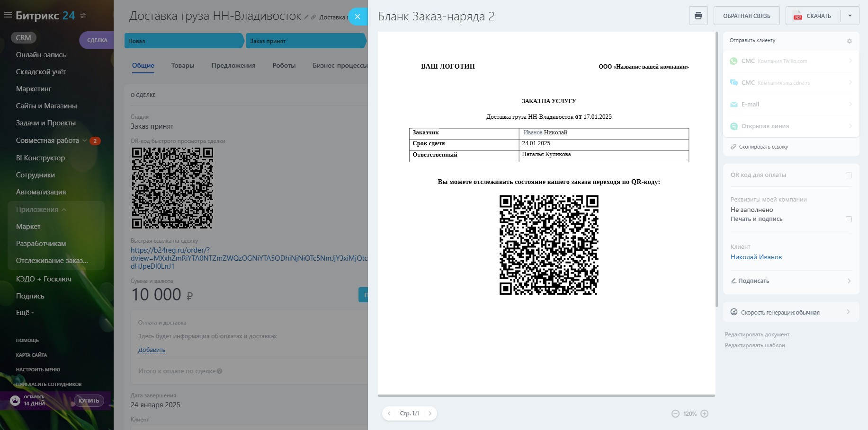868x430 pixels.
Task: Open НАСТРОИТЬ МЕНЮ in sidebar
Action: tap(38, 369)
